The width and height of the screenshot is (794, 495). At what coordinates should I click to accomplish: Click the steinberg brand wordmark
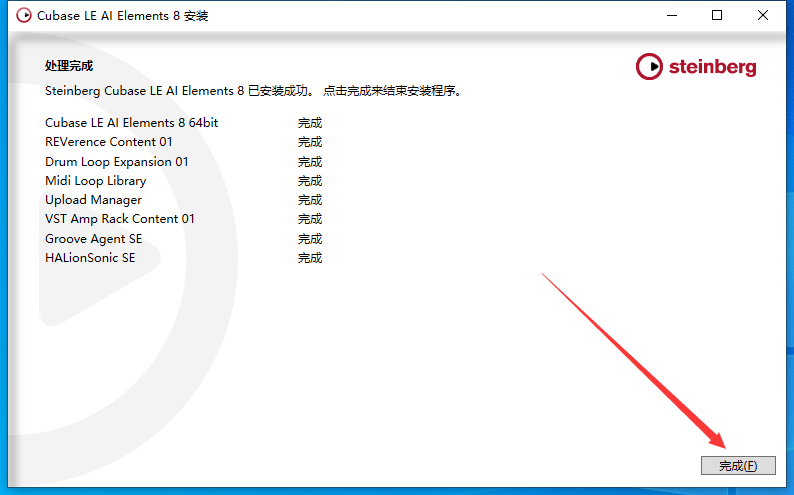712,67
